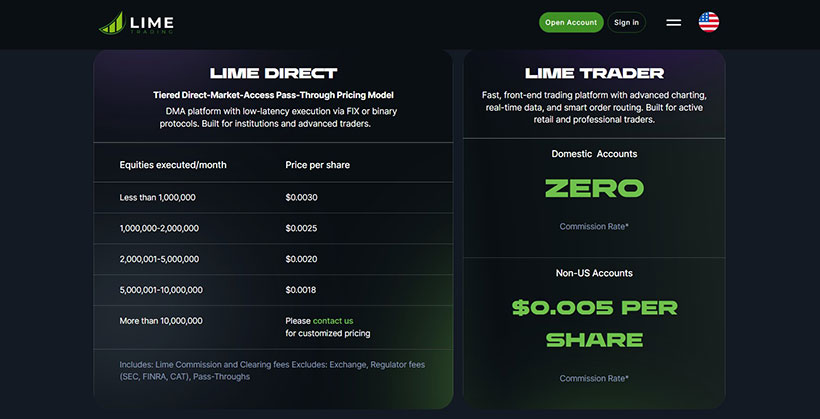Click the $0.0018 price per share
Screen dimensions: 820x419
click(x=301, y=290)
